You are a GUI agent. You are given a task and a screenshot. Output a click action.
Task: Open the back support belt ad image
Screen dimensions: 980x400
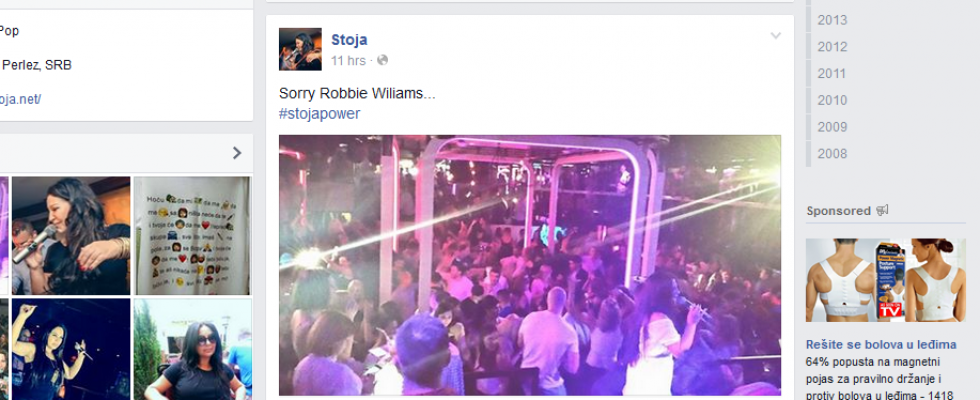point(886,280)
